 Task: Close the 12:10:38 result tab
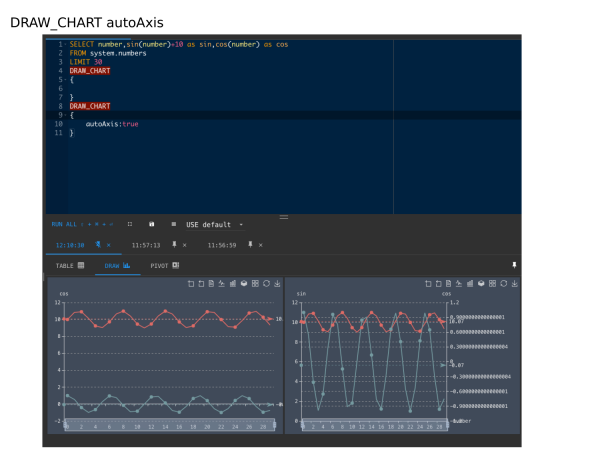[109, 245]
